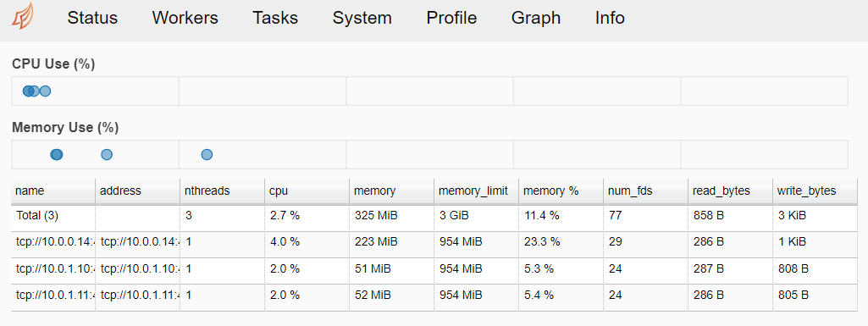Click the Dask flame logo icon
Screen dimensions: 868x326
[x=23, y=16]
